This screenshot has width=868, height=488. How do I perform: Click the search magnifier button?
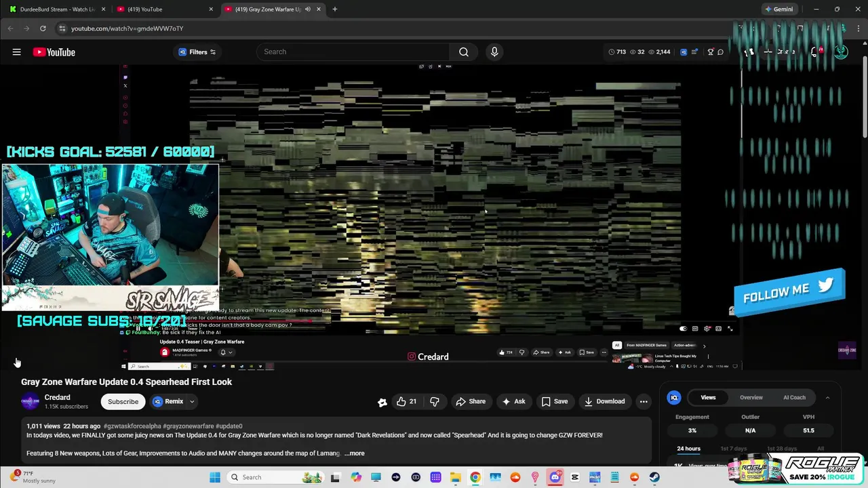(464, 52)
